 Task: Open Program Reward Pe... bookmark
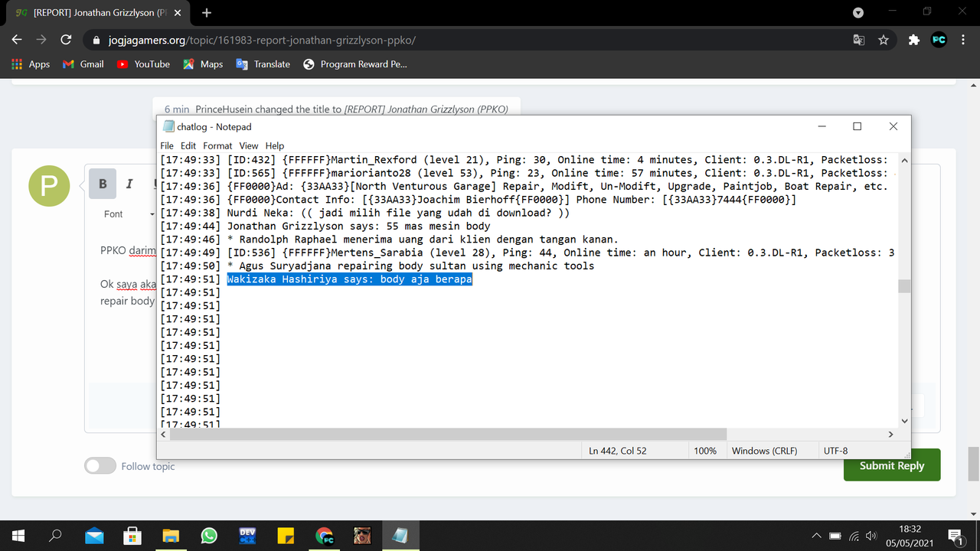coord(355,64)
